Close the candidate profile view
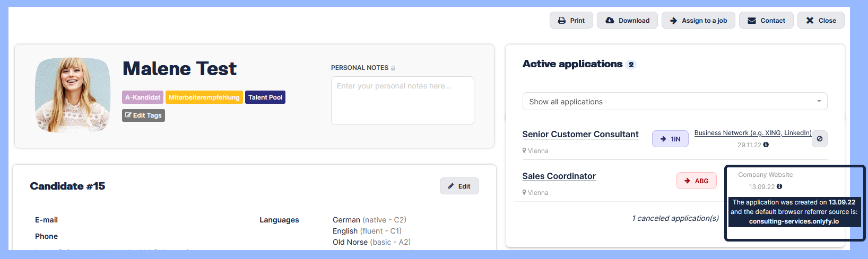Screen dimensions: 868x259 [821, 21]
